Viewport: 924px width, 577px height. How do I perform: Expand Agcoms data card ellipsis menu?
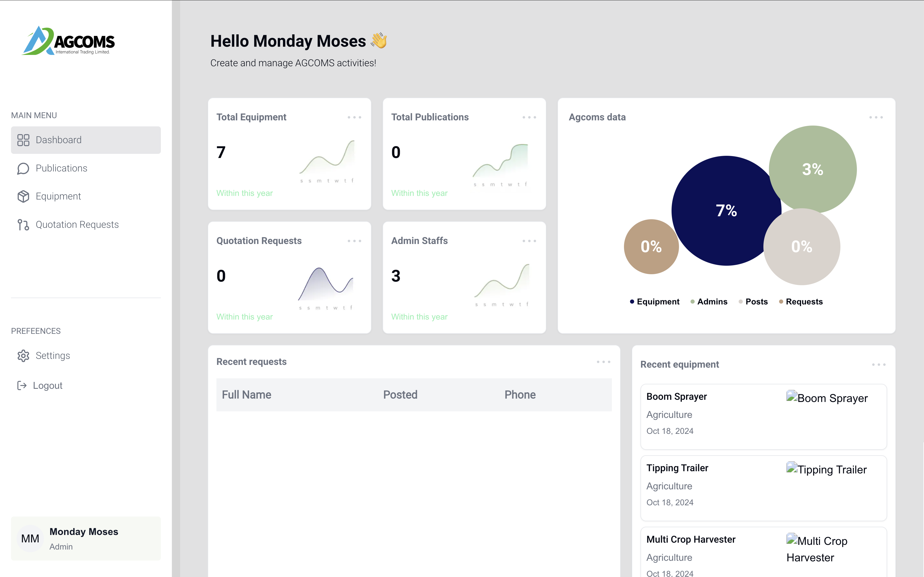tap(876, 117)
